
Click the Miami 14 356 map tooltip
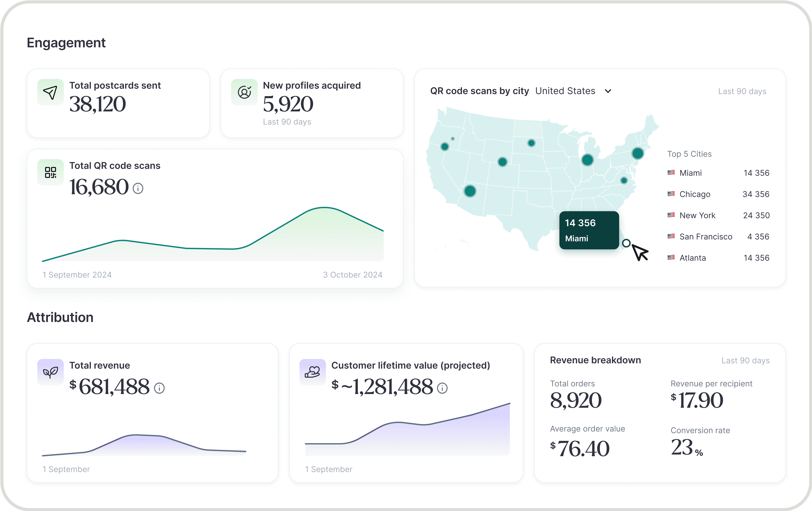[589, 230]
